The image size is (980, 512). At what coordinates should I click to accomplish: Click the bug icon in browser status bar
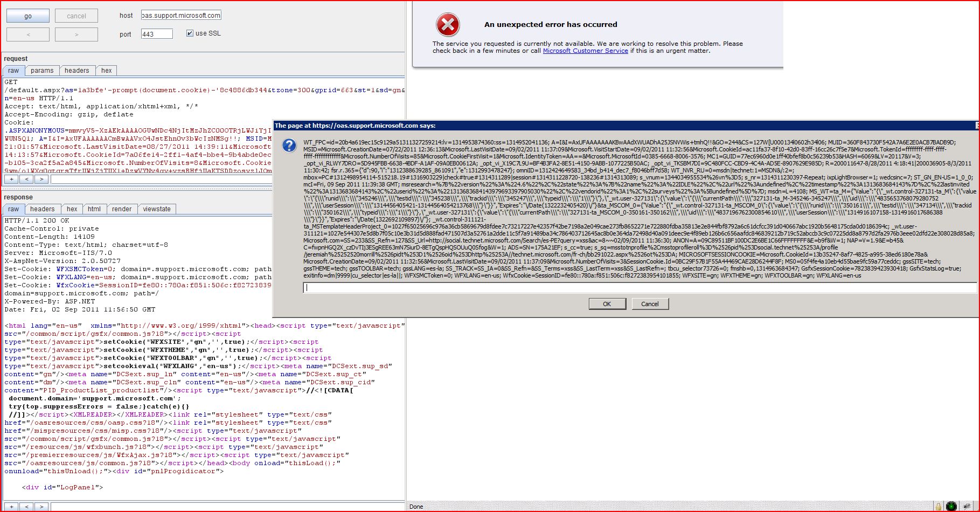pos(967,507)
